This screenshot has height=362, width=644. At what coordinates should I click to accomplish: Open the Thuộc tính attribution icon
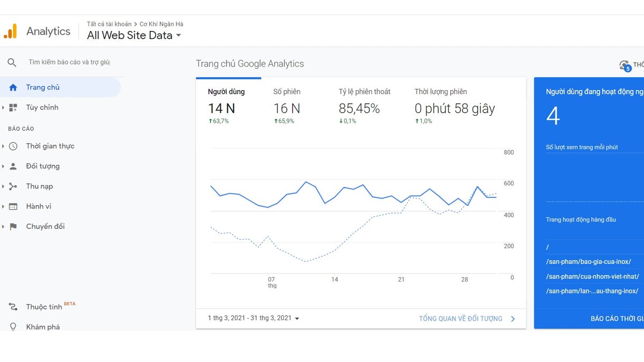[x=13, y=307]
